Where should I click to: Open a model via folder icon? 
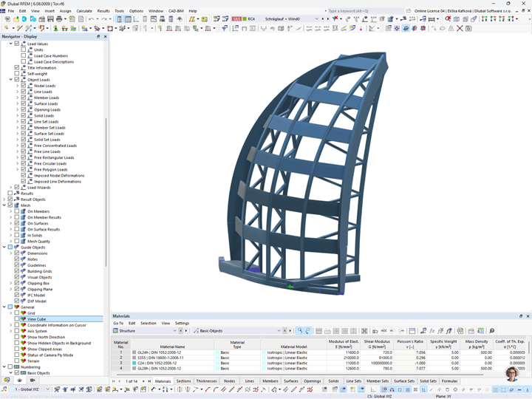tap(16, 19)
